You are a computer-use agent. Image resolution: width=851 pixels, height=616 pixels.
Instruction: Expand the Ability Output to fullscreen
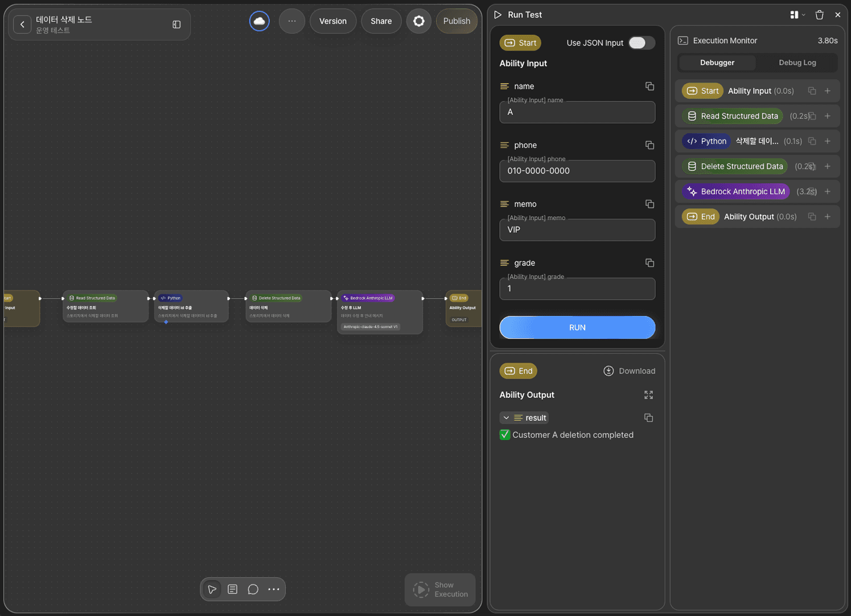click(x=648, y=395)
